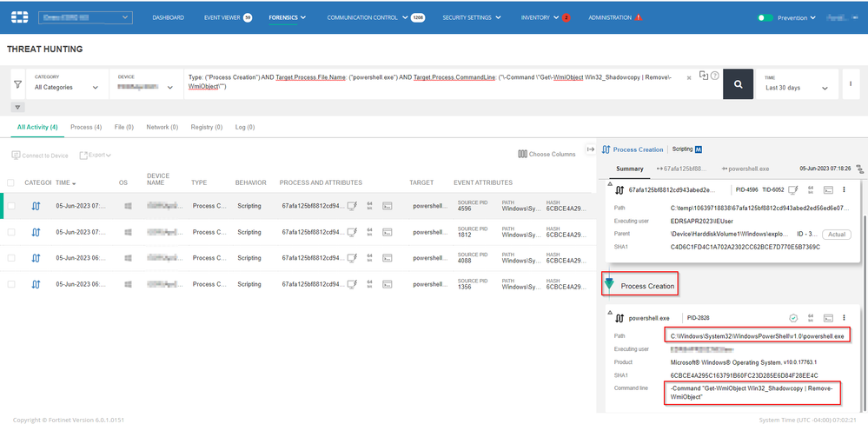
Task: Click the collapse details panel arrow icon
Action: [x=591, y=149]
